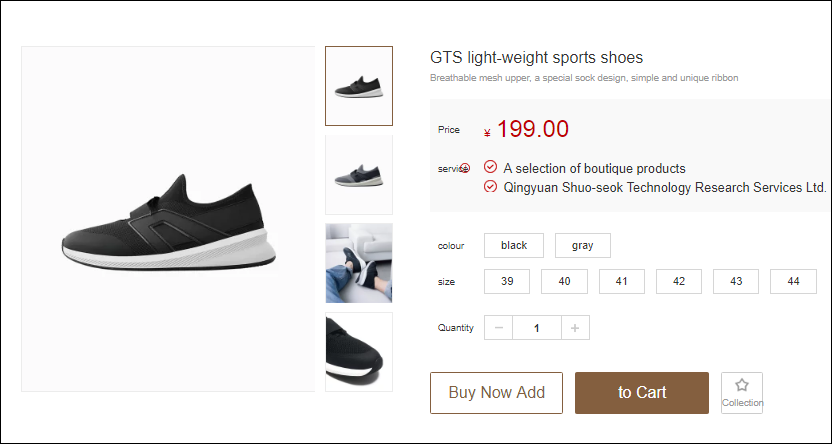View the first black shoe thumbnail
832x444 pixels.
coord(359,86)
